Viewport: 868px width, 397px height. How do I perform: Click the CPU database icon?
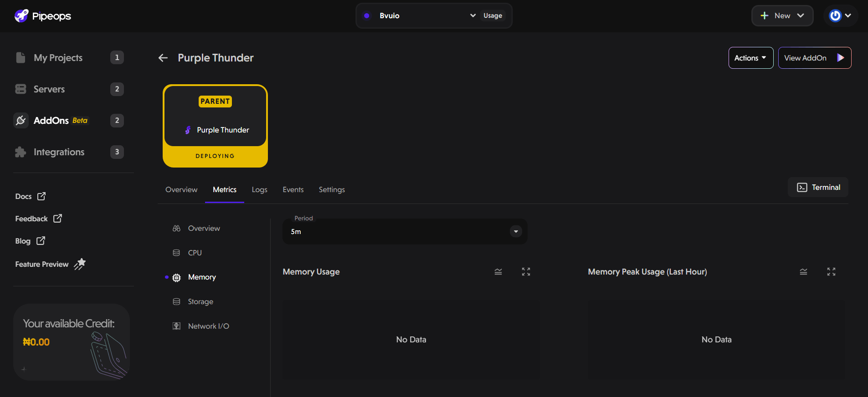coord(176,253)
